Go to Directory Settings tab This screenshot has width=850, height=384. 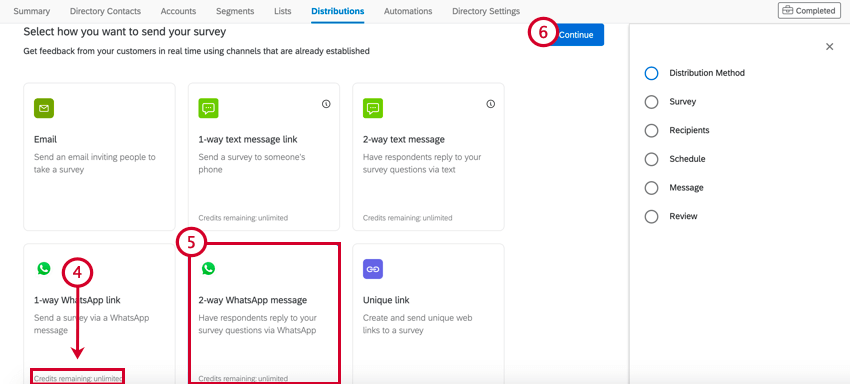coord(486,11)
